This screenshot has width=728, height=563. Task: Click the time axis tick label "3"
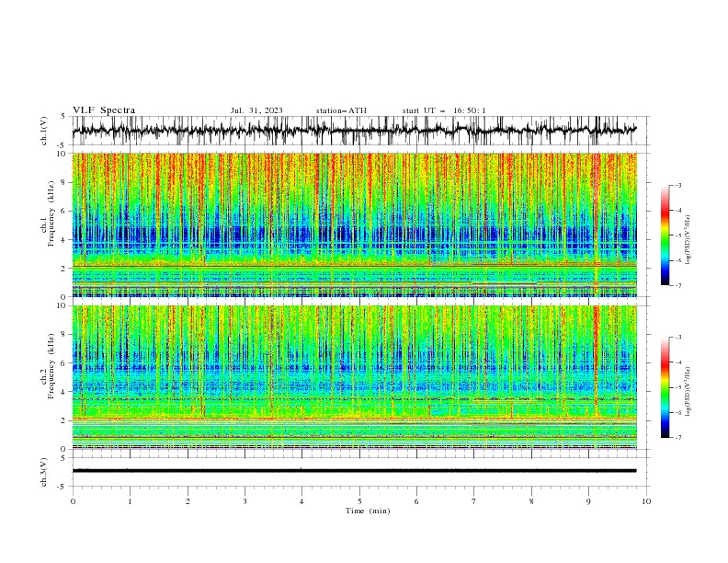[245, 501]
